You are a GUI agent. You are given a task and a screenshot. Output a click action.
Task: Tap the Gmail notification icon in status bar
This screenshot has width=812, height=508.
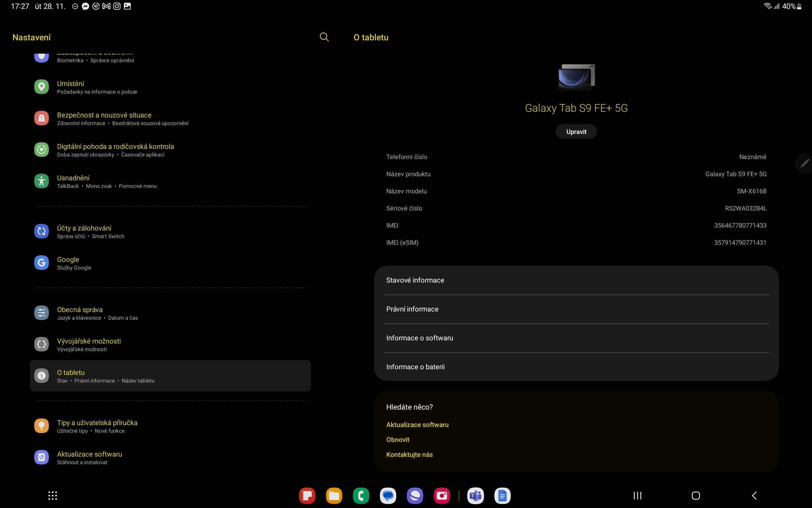click(106, 6)
